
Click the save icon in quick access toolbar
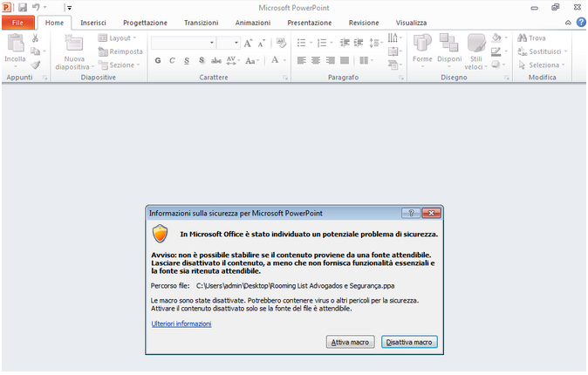[23, 7]
